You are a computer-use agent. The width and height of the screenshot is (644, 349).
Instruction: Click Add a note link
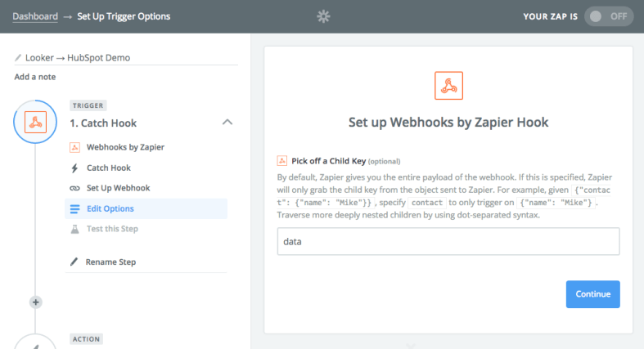[x=35, y=77]
